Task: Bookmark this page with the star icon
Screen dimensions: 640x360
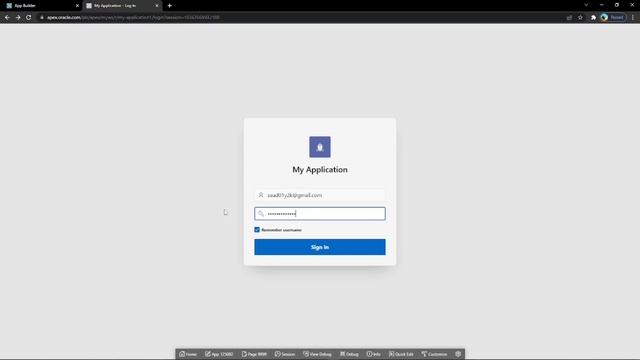Action: (x=580, y=18)
